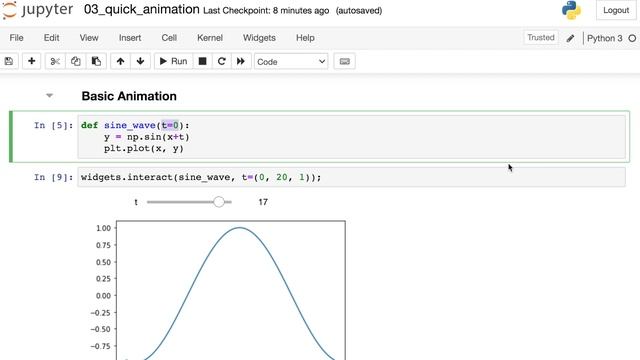Rename the notebook title 03_quick_animation
The width and height of the screenshot is (640, 360).
click(142, 9)
